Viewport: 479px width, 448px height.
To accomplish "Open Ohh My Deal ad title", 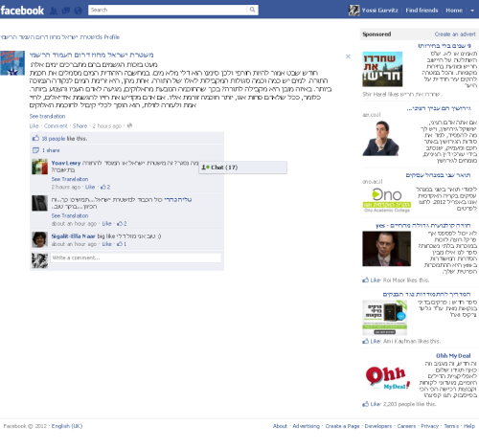I will pos(453,356).
